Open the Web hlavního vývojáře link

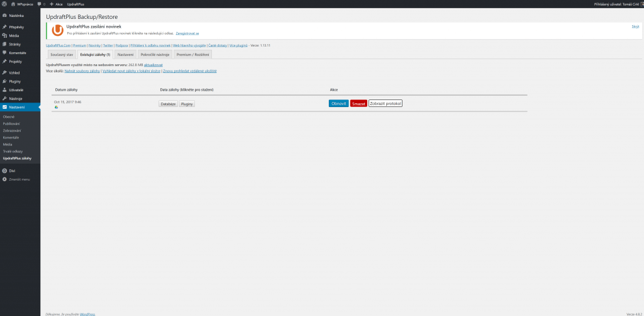[189, 45]
